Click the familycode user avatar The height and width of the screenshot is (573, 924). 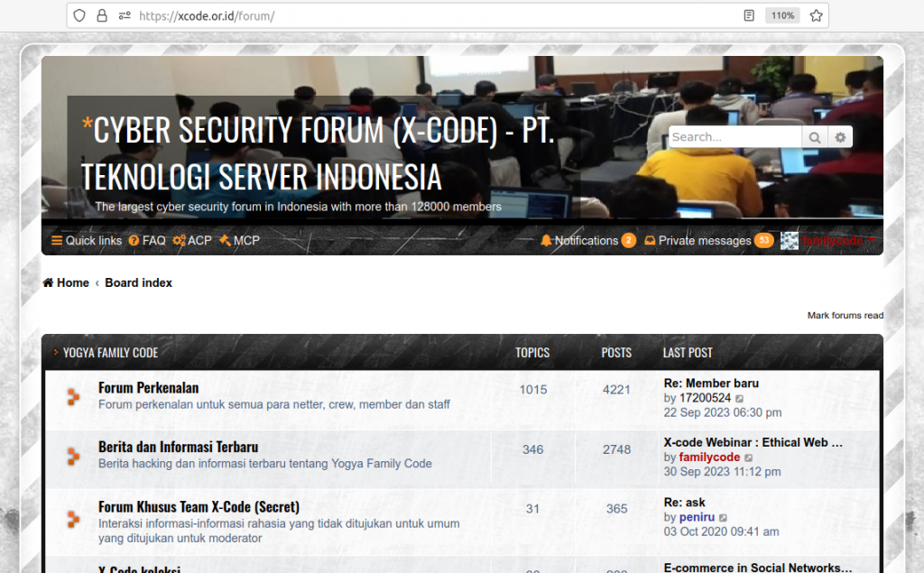point(790,241)
